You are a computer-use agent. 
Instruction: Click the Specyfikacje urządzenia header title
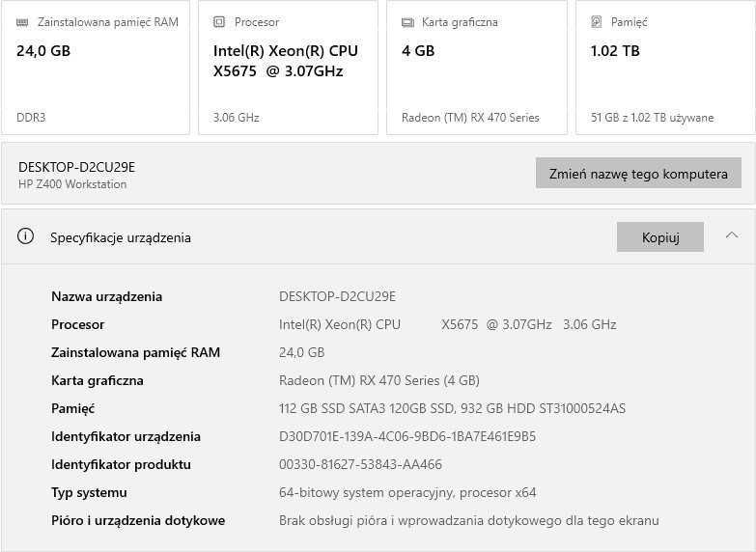[x=121, y=237]
